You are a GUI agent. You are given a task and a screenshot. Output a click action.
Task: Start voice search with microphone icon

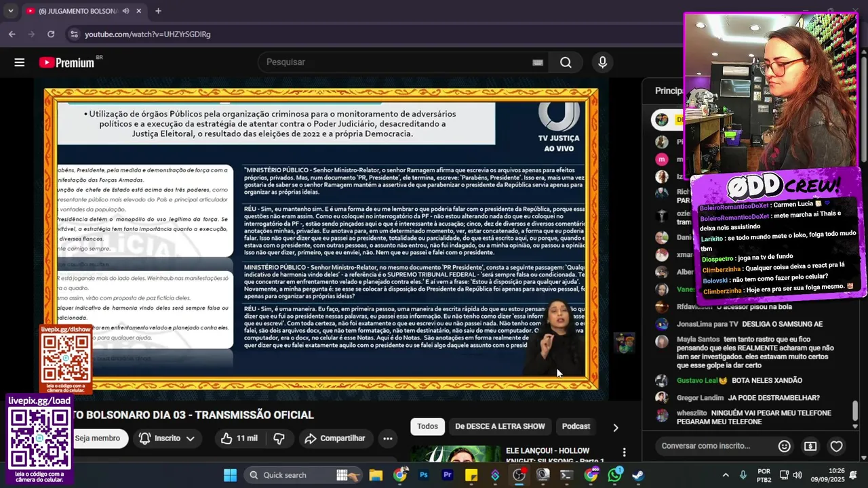pyautogui.click(x=602, y=62)
